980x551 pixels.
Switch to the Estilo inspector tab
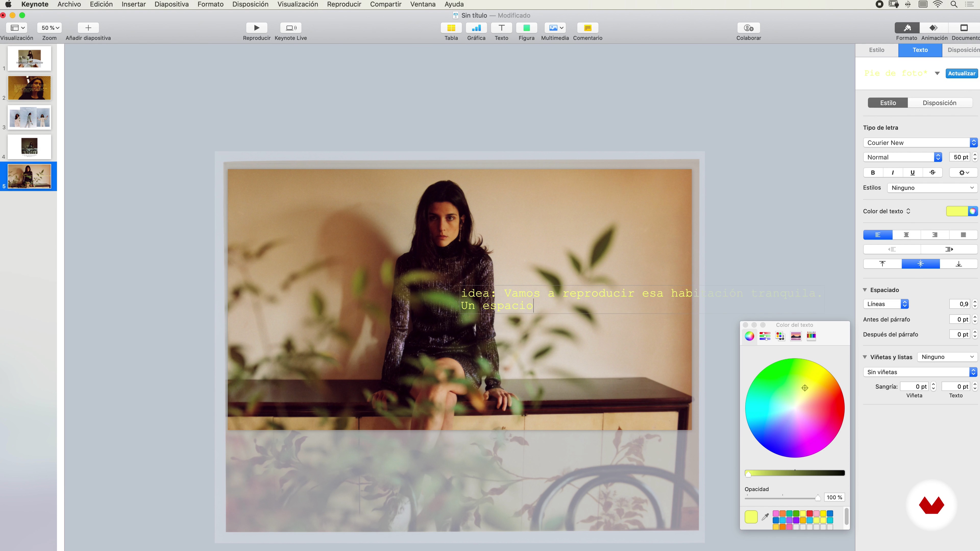877,50
